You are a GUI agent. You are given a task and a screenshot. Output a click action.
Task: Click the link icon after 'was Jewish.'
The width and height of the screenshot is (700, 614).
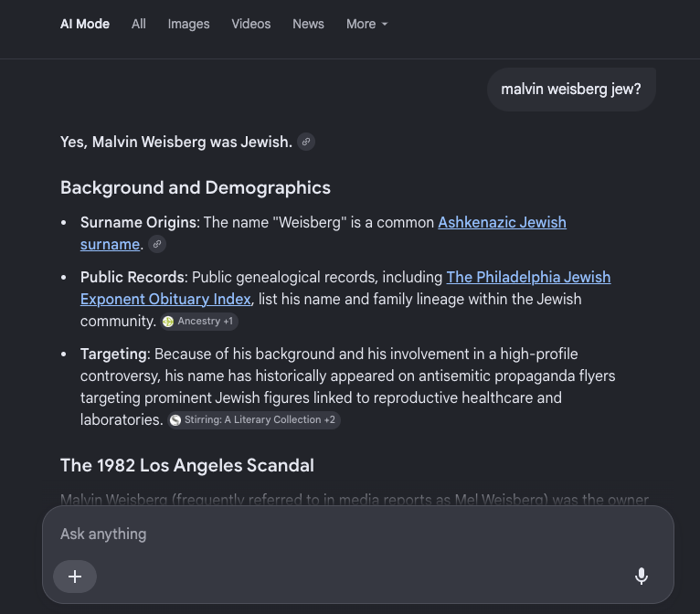coord(306,142)
